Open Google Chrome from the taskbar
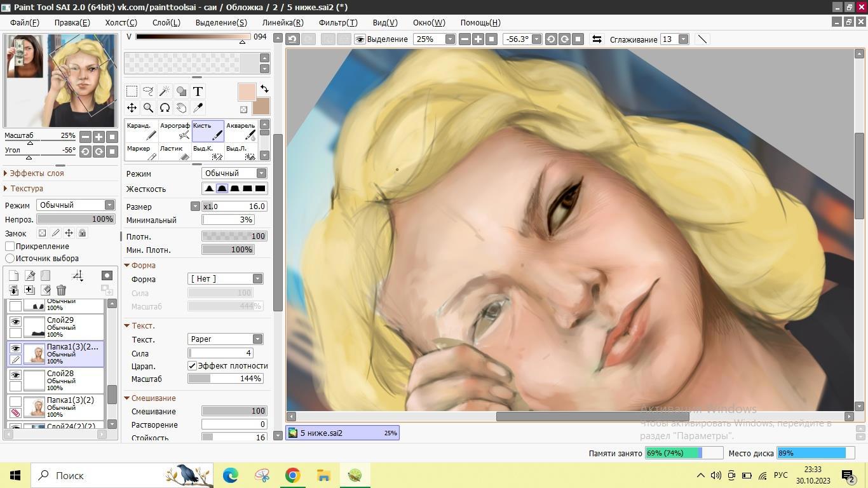868x488 pixels. click(292, 475)
